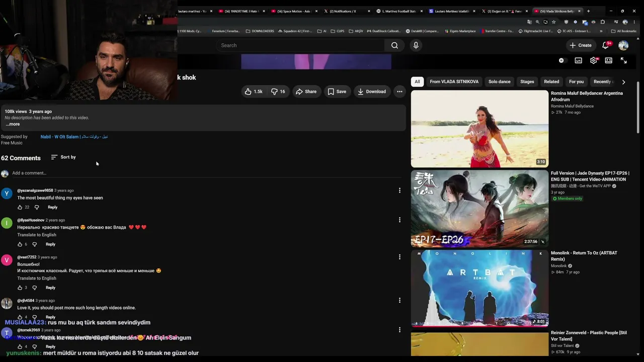Open the browser extensions puzzle icon
This screenshot has height=362, width=644.
pos(603,22)
